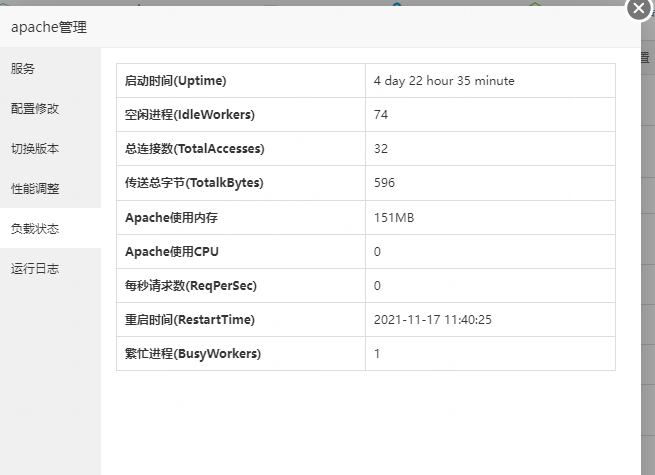The image size is (655, 475).
Task: Select restart time 2021-11-17 11:40:25
Action: point(433,320)
